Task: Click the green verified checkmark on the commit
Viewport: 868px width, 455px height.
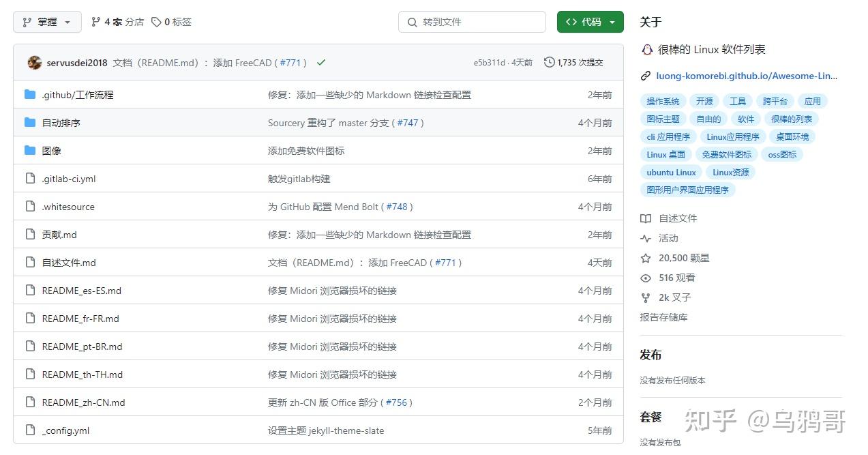Action: pos(320,62)
